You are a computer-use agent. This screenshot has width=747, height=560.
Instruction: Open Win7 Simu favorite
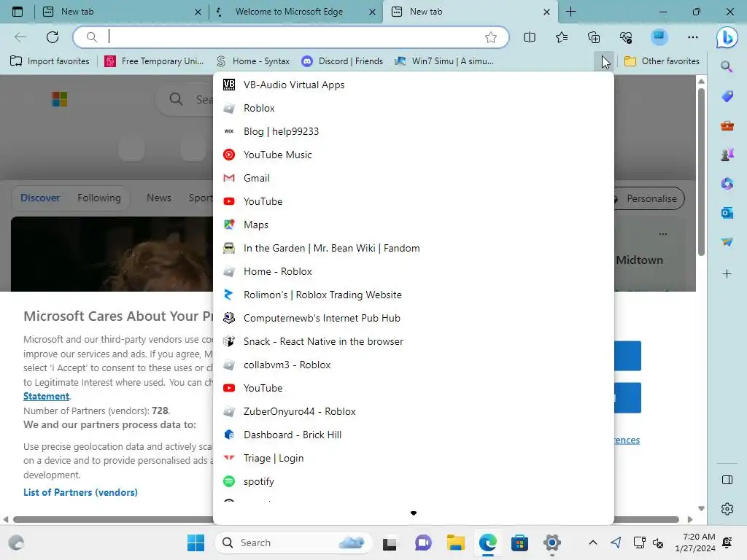[x=444, y=61]
